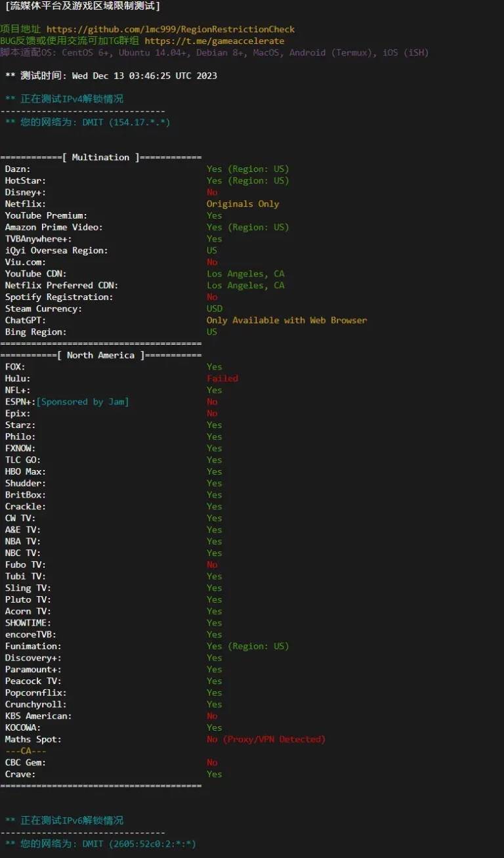Click the NBC TV label
The width and height of the screenshot is (504, 858).
tap(23, 553)
